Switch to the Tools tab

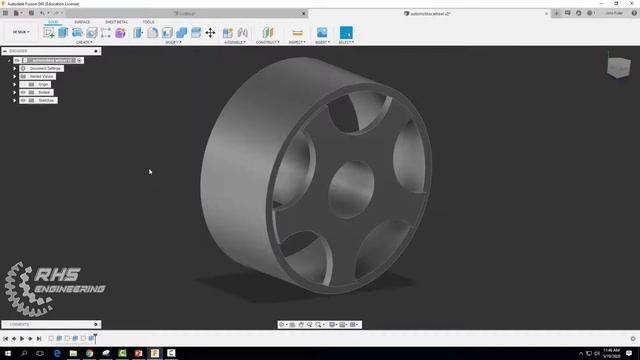click(148, 22)
